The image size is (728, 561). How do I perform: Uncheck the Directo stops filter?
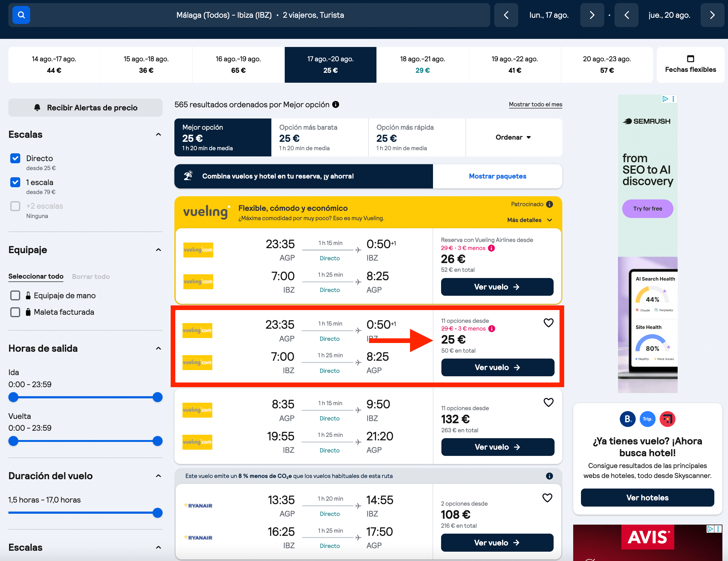point(15,158)
